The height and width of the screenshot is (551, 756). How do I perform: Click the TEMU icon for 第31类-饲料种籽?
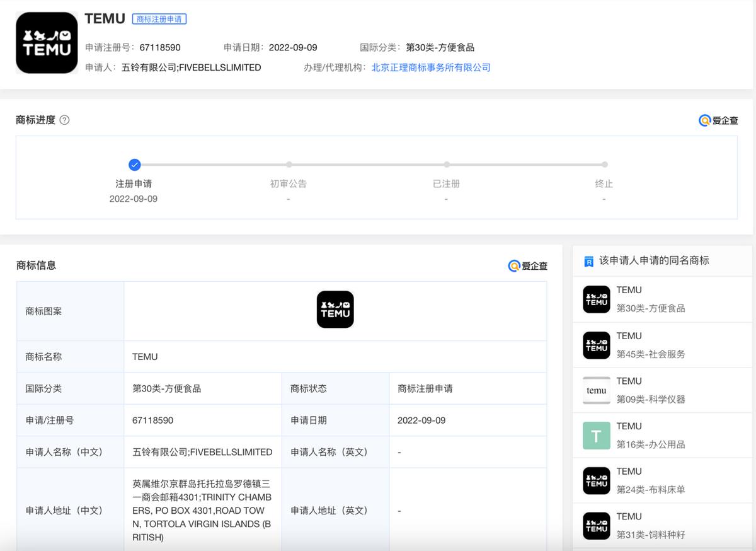pos(596,526)
